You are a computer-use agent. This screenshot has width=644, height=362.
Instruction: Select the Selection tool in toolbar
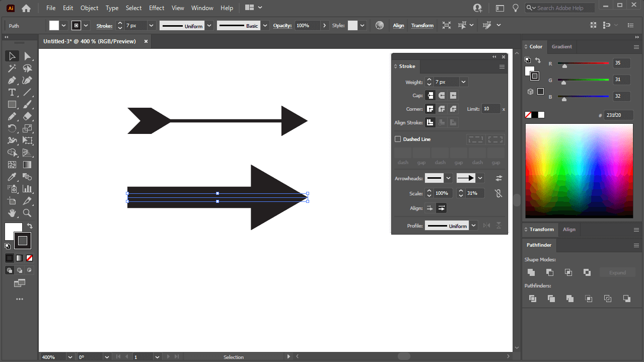coord(12,56)
